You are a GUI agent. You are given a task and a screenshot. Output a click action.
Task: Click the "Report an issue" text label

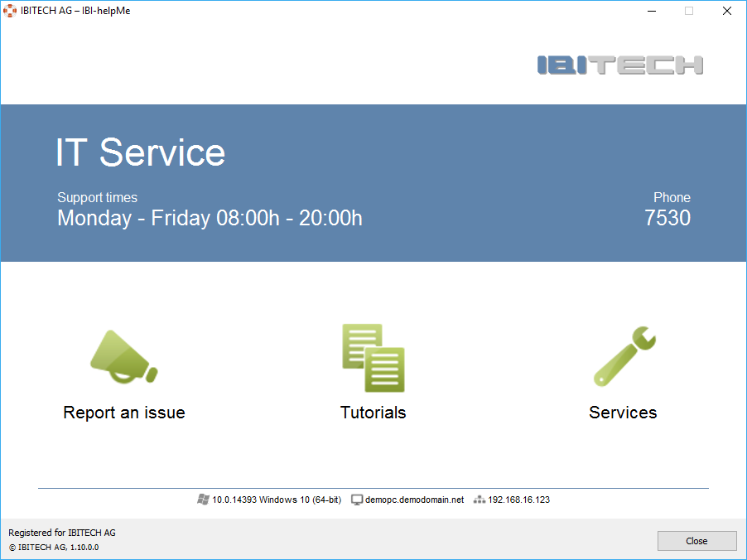pyautogui.click(x=124, y=413)
